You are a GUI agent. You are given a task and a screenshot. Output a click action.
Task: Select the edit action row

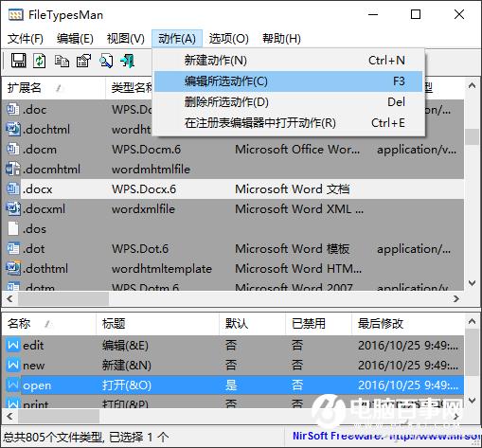(233, 345)
